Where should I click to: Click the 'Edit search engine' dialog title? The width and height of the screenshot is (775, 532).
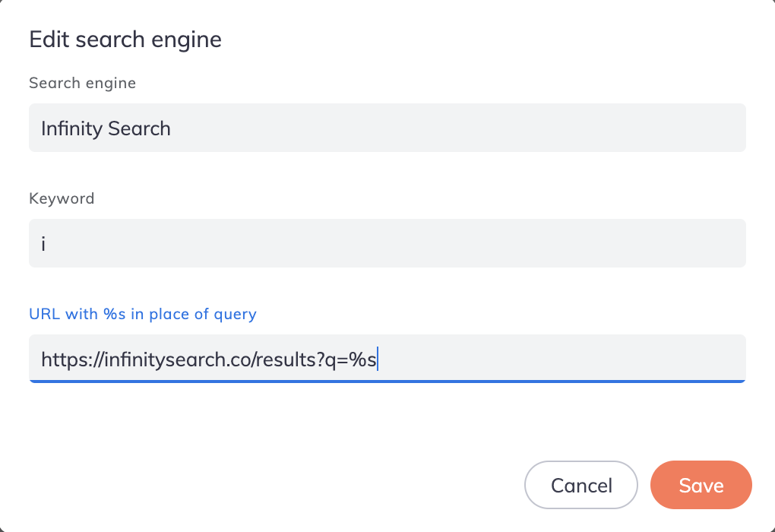click(x=125, y=40)
